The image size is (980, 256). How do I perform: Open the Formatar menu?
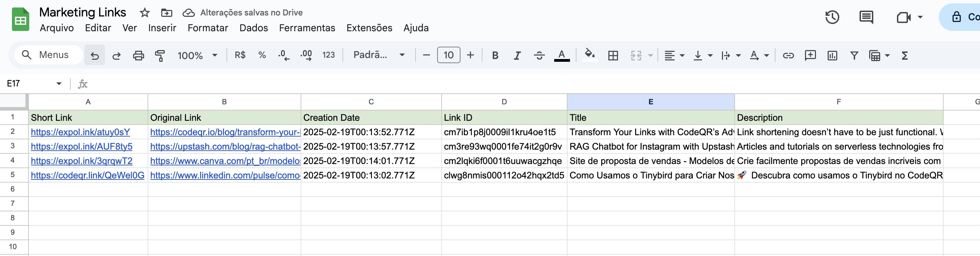[x=208, y=28]
